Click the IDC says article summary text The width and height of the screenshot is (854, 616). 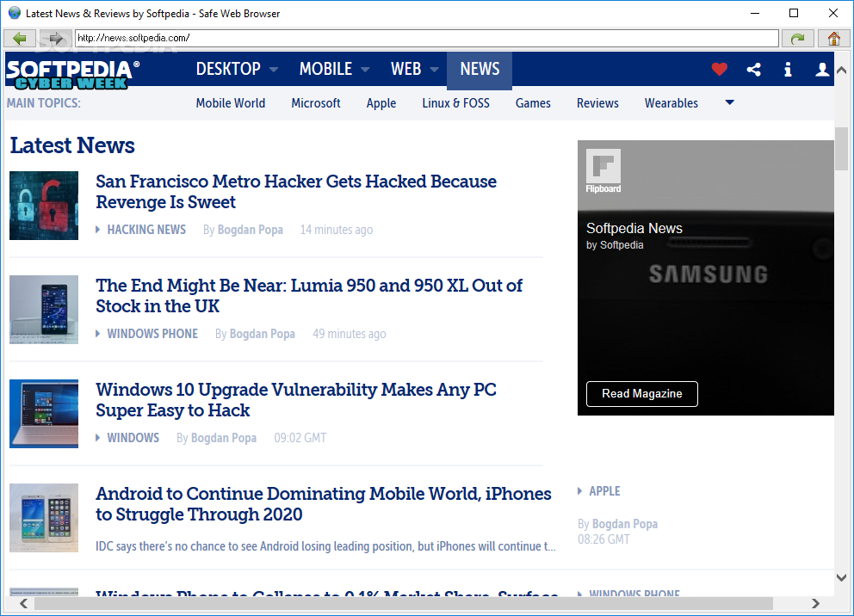[325, 545]
